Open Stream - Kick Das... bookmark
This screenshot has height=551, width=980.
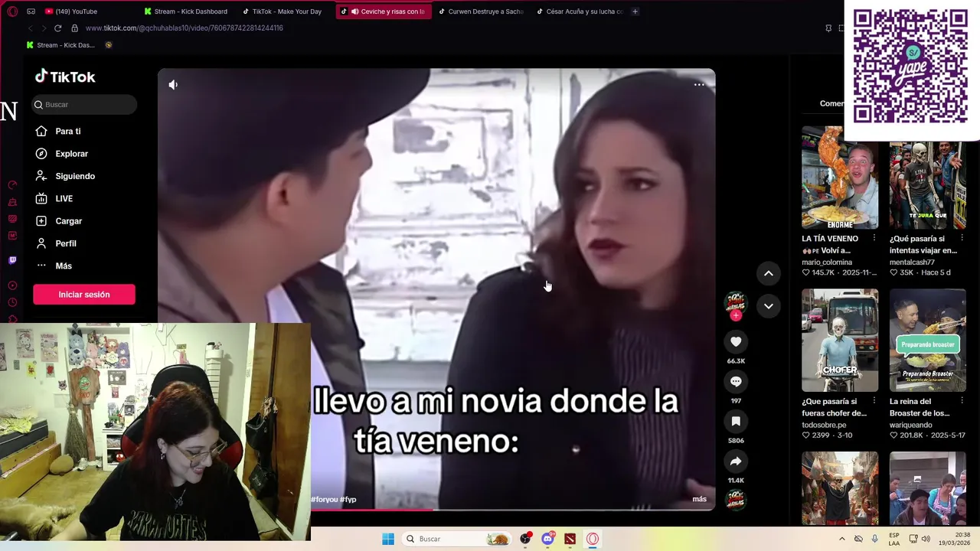pyautogui.click(x=60, y=45)
